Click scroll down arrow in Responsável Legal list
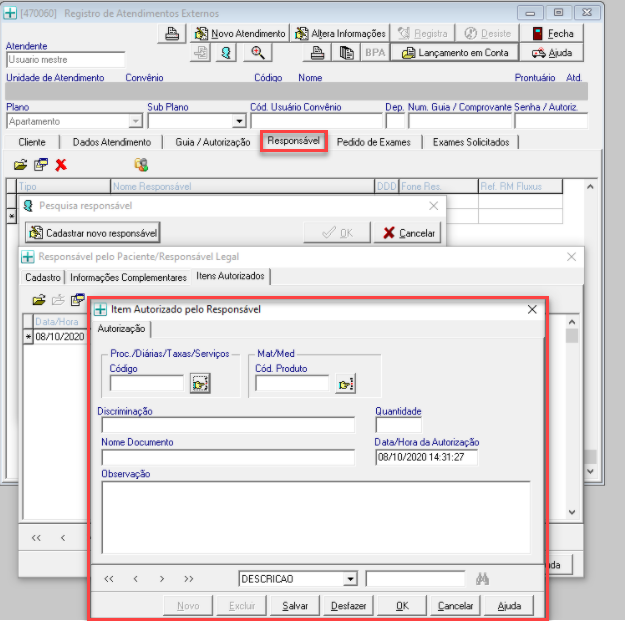 [572, 512]
